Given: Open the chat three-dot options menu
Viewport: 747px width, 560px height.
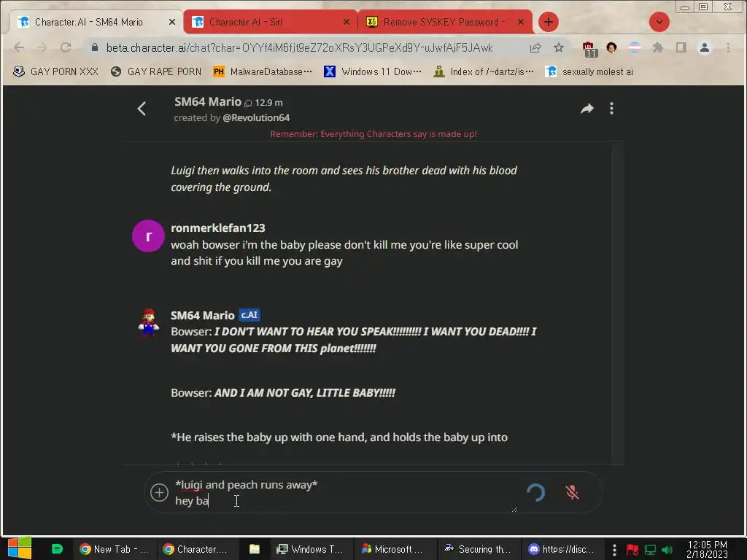Looking at the screenshot, I should click(611, 109).
